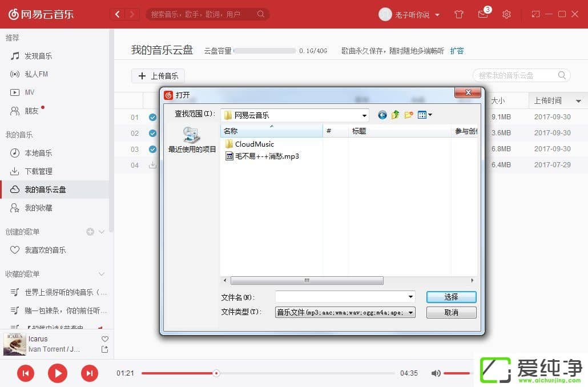Screen dimensions: 588x387
Task: Click the 取消 button in the dialog
Action: pos(451,312)
